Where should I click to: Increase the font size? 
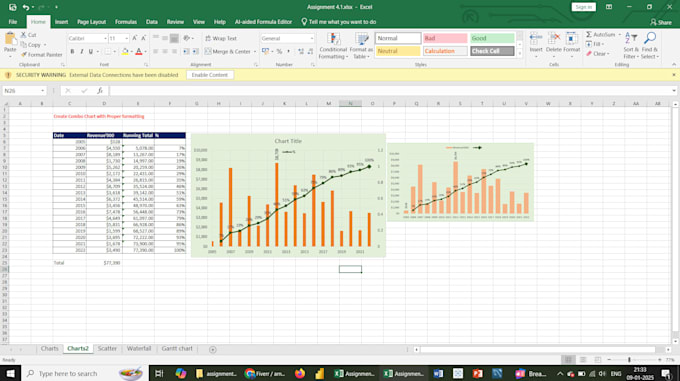[135, 38]
